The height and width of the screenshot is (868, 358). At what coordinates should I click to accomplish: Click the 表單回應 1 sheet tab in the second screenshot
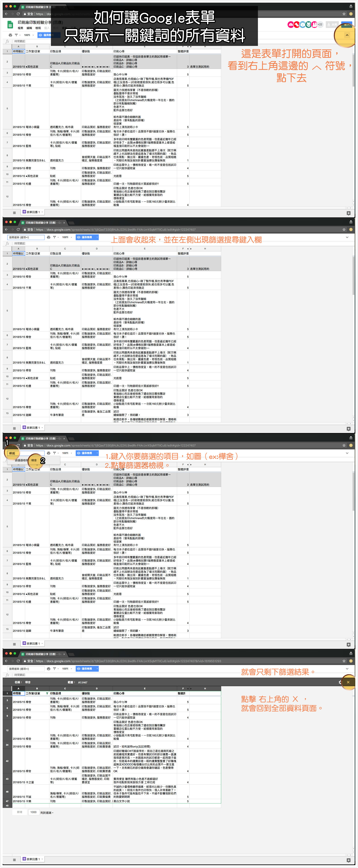coord(33,427)
